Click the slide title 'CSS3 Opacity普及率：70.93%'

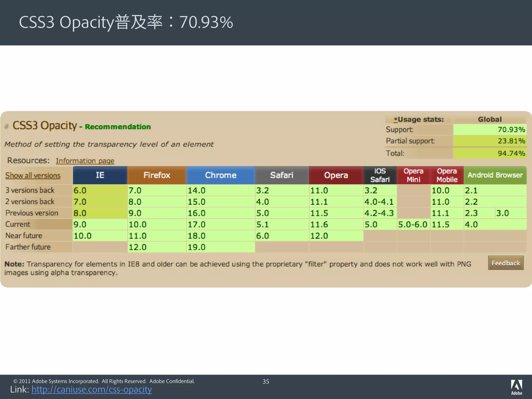[x=126, y=22]
